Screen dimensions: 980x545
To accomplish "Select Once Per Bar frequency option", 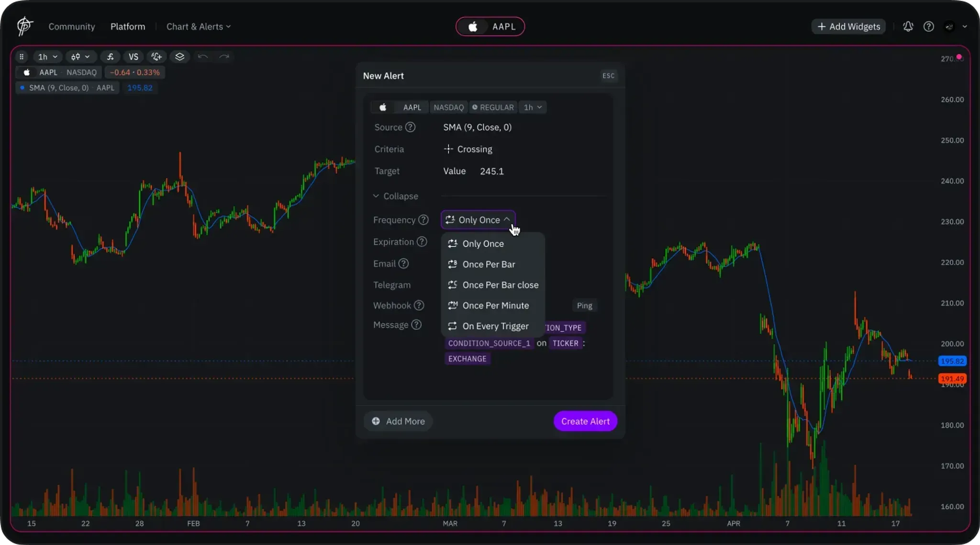I will coord(489,264).
